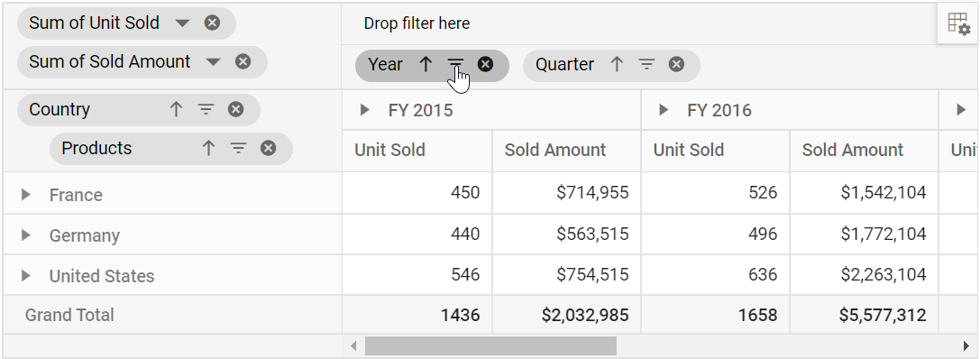Image resolution: width=980 pixels, height=359 pixels.
Task: Expand the Germany row
Action: (25, 235)
